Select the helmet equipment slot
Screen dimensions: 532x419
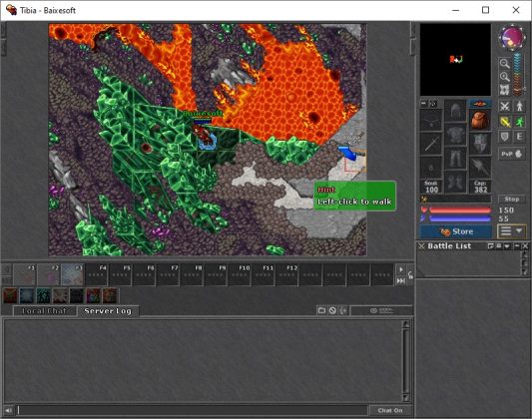[x=455, y=111]
